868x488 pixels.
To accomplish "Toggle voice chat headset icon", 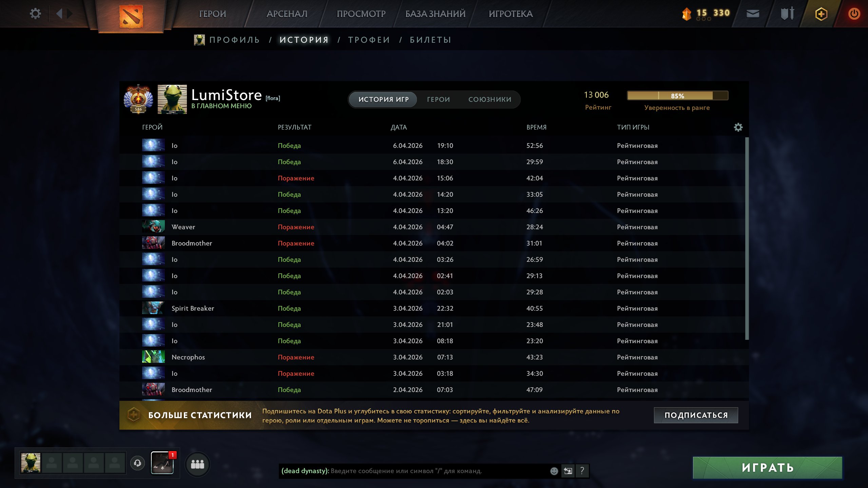I will (x=137, y=463).
